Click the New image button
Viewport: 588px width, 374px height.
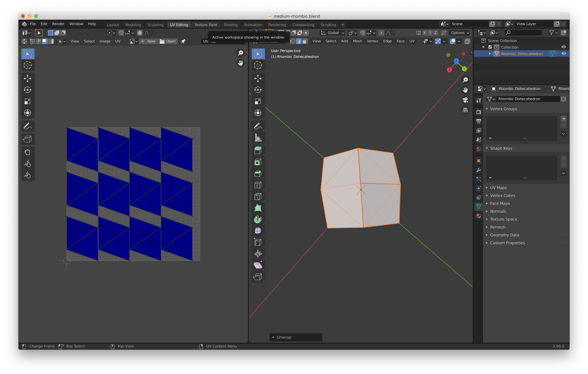[148, 41]
